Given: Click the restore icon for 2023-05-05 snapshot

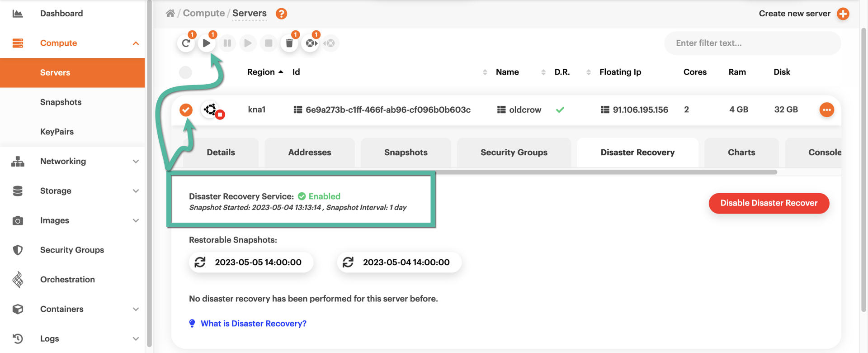Looking at the screenshot, I should pyautogui.click(x=200, y=262).
